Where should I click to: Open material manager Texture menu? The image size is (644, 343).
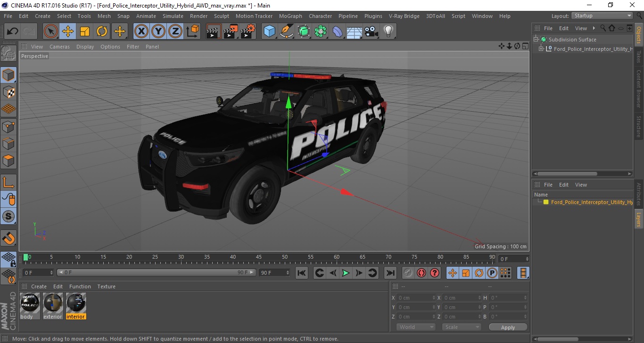pyautogui.click(x=106, y=286)
